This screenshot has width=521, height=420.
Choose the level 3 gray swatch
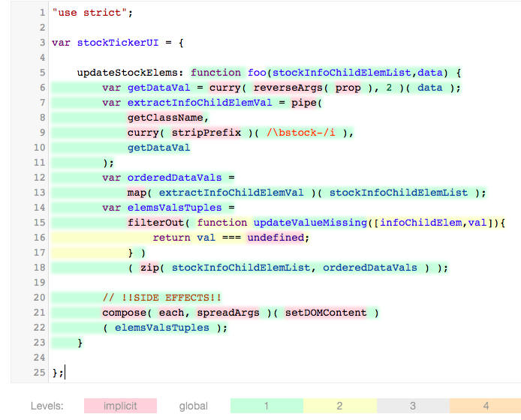point(413,406)
